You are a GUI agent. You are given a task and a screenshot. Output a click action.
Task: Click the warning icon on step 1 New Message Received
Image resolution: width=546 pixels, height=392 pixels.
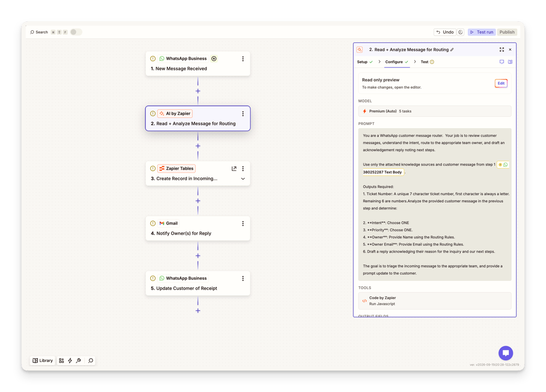(153, 59)
